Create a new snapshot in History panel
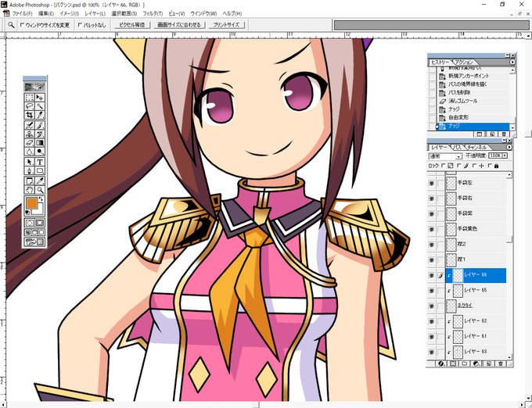 point(480,134)
